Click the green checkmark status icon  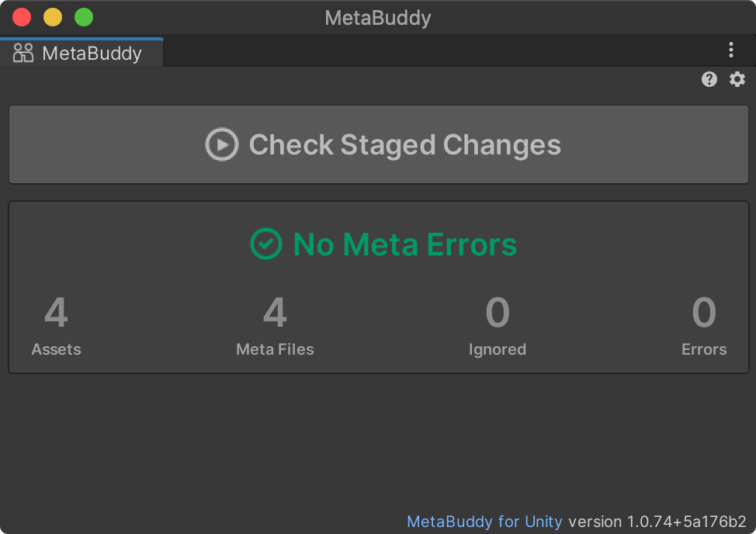pyautogui.click(x=265, y=244)
